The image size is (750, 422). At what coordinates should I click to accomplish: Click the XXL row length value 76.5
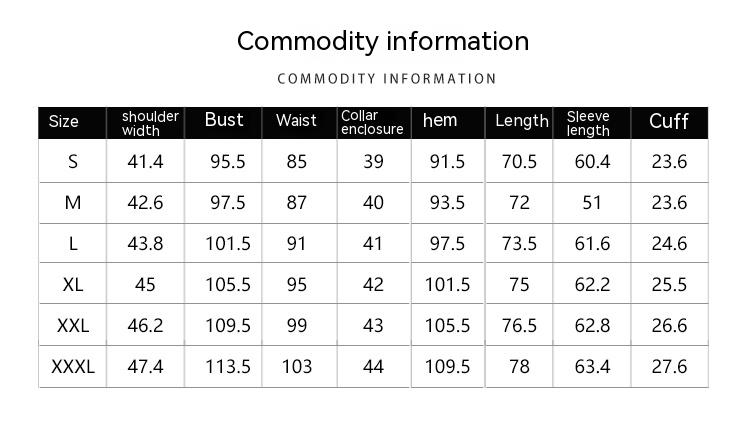pos(519,326)
